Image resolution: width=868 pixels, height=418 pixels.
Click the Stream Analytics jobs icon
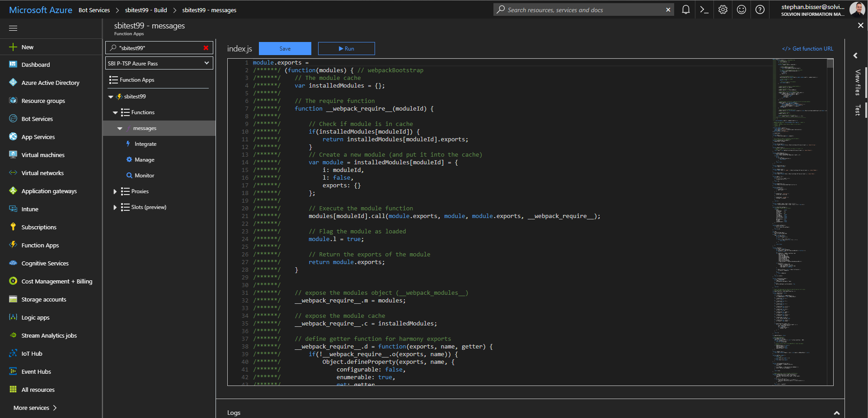point(13,335)
